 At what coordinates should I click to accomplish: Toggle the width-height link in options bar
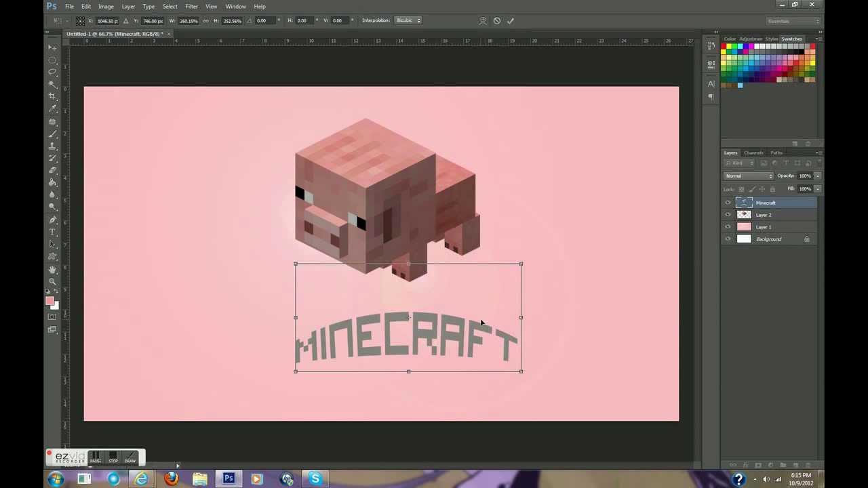pyautogui.click(x=205, y=20)
